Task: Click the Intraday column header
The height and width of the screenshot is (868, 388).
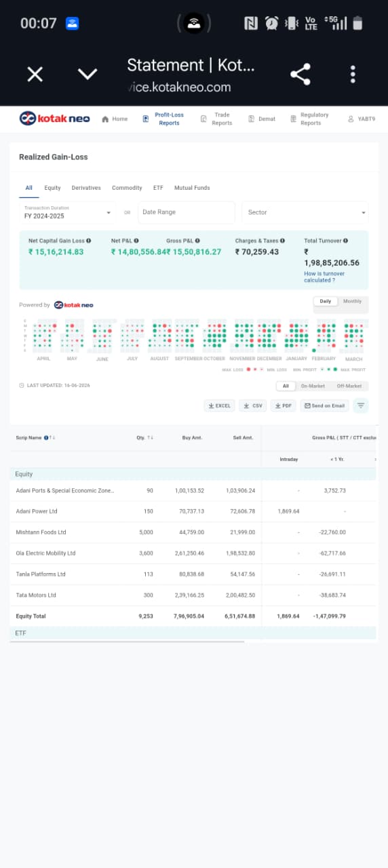Action: [x=289, y=460]
